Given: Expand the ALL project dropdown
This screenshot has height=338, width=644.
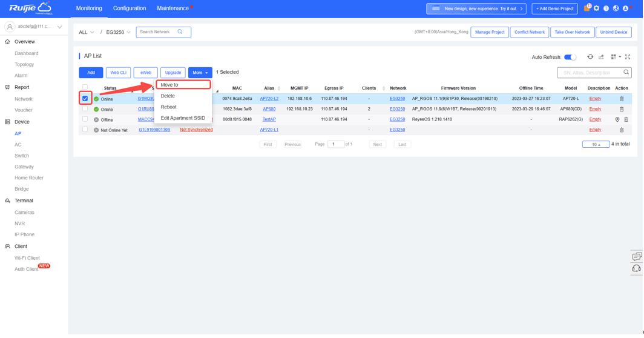Looking at the screenshot, I should pyautogui.click(x=87, y=33).
